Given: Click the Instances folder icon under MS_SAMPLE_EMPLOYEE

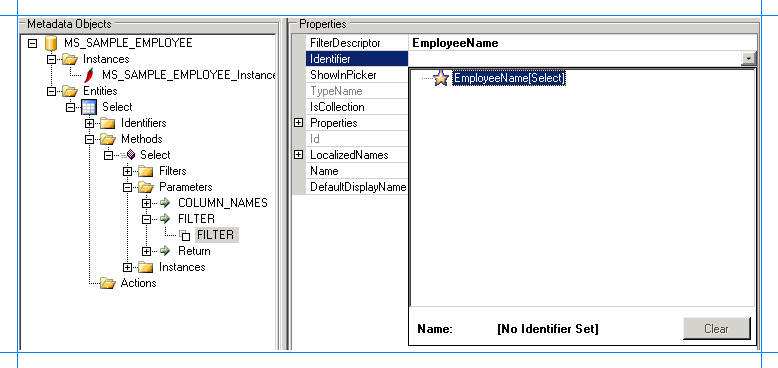Looking at the screenshot, I should (x=69, y=60).
